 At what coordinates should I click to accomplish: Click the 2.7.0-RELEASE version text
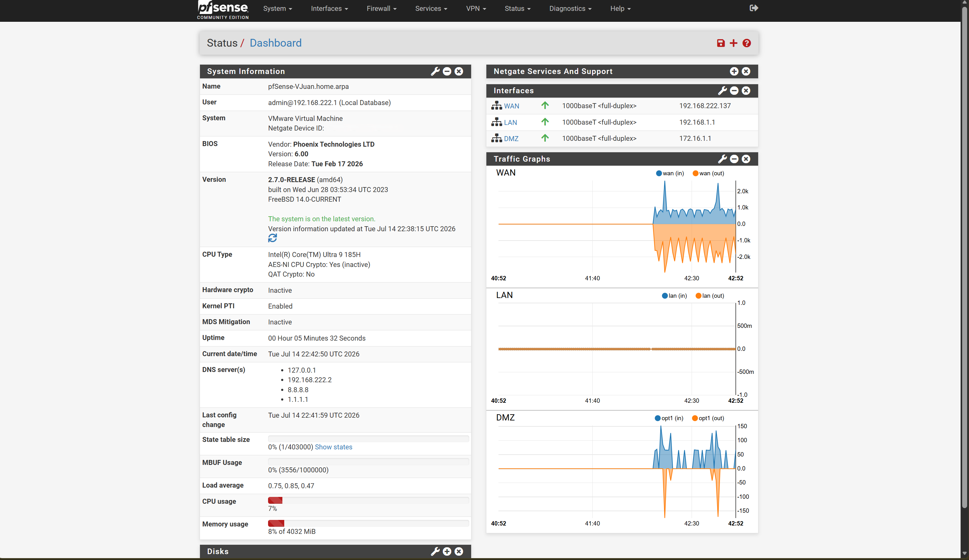click(291, 180)
